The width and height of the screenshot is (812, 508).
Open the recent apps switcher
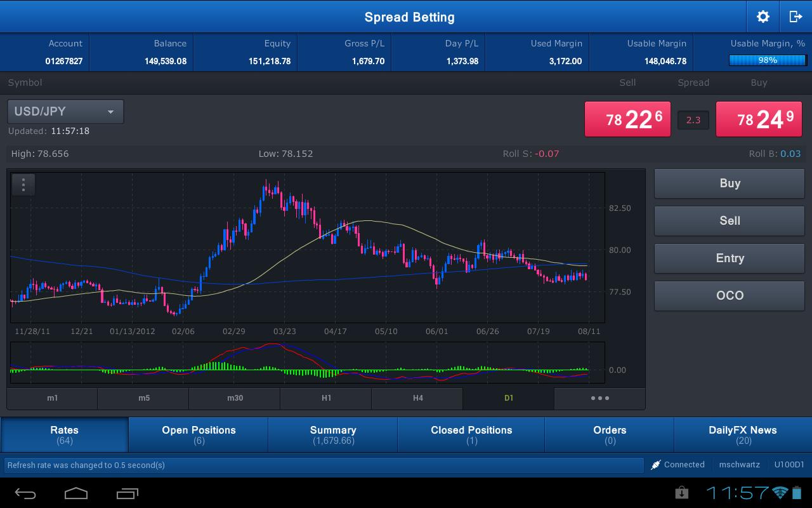click(128, 493)
